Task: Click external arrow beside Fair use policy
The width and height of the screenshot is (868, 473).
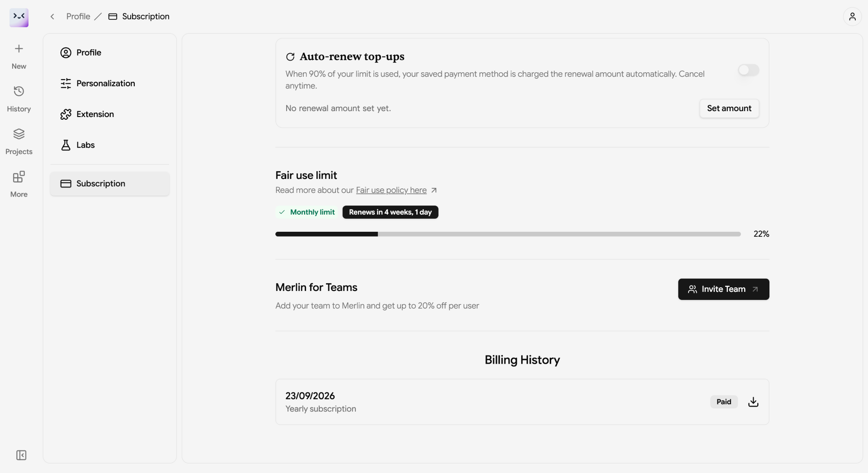Action: 434,191
